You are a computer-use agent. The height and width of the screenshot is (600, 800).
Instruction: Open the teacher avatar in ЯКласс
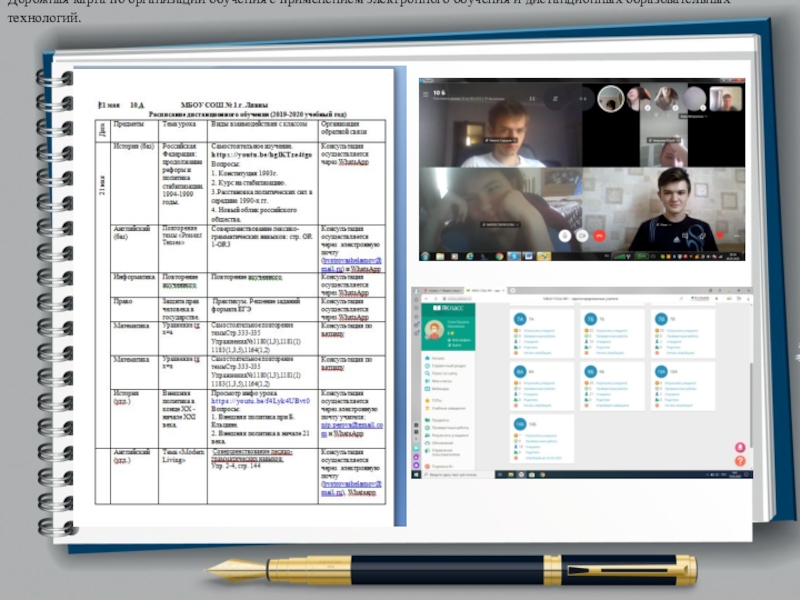click(x=434, y=330)
